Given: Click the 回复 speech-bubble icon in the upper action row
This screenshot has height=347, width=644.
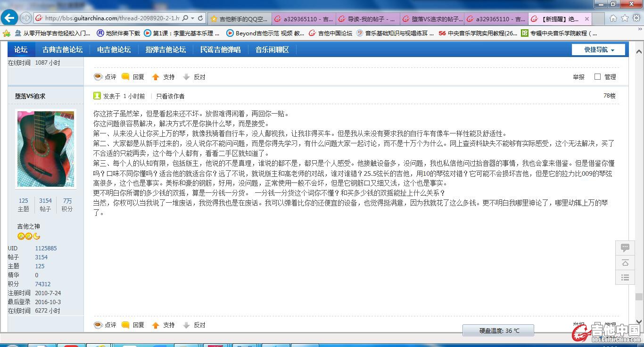Looking at the screenshot, I should (x=125, y=77).
